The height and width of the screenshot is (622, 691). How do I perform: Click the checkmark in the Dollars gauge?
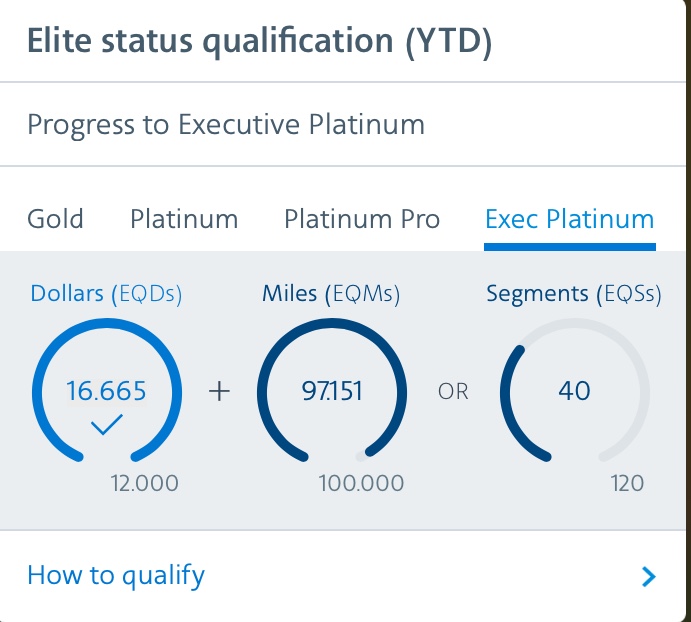click(106, 426)
